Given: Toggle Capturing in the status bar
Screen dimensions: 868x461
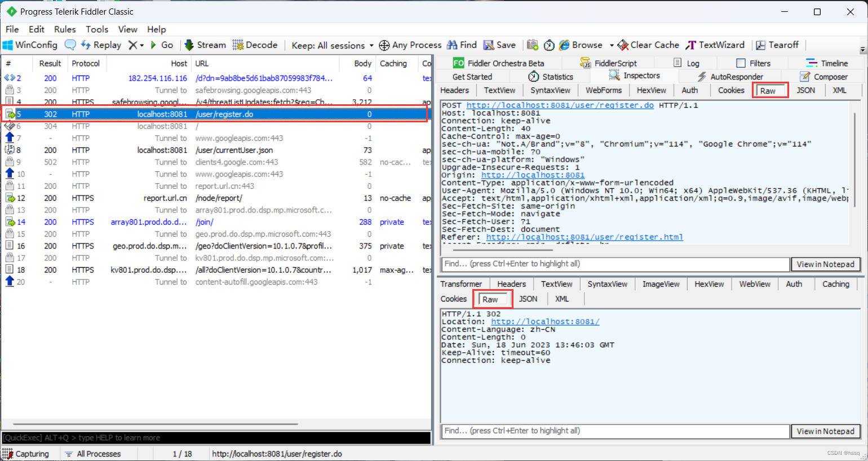Looking at the screenshot, I should tap(26, 454).
